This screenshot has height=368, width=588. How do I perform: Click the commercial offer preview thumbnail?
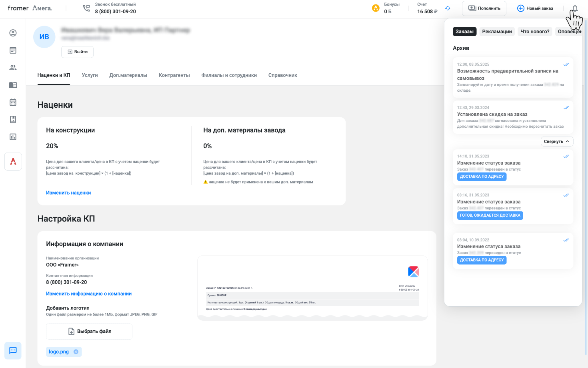(x=312, y=288)
